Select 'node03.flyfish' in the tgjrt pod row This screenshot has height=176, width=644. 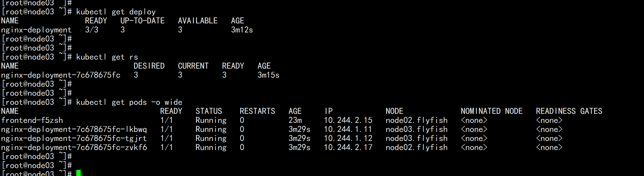417,138
